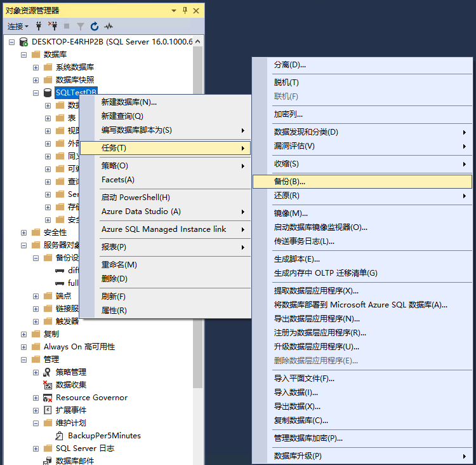Open Azure SQL Managed Instance link submenu
476x465 pixels.
tap(166, 229)
